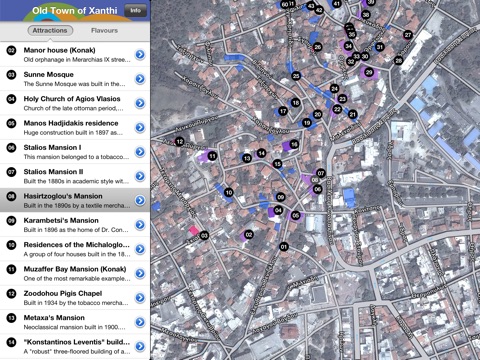Screen dimensions: 480x360
Task: Select map marker 01 on the map
Action: [284, 247]
